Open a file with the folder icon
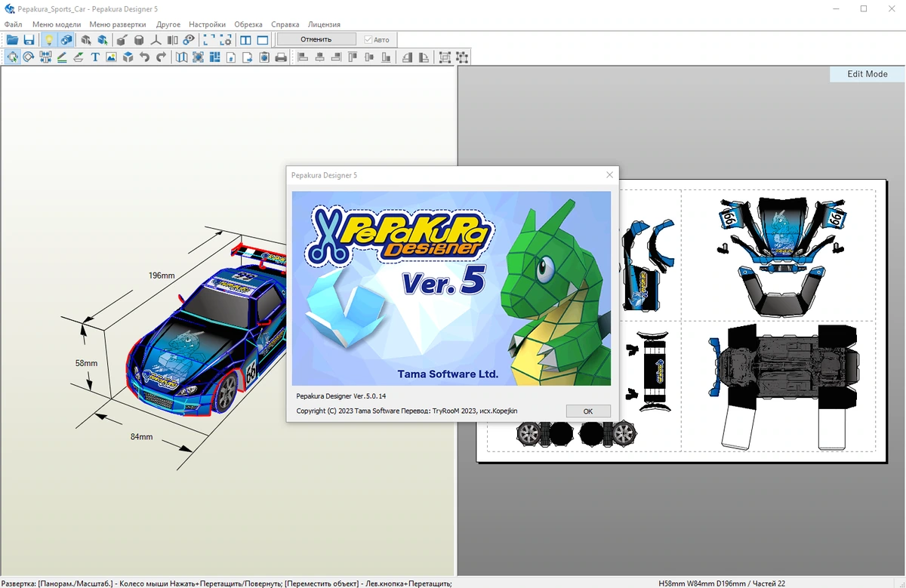 (12, 39)
